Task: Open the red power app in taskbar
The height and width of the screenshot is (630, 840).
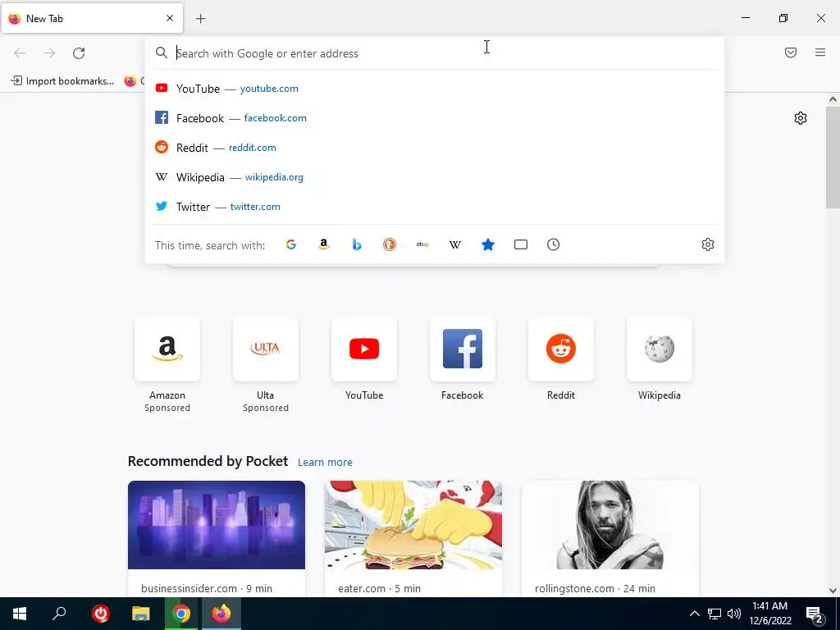Action: pyautogui.click(x=100, y=614)
